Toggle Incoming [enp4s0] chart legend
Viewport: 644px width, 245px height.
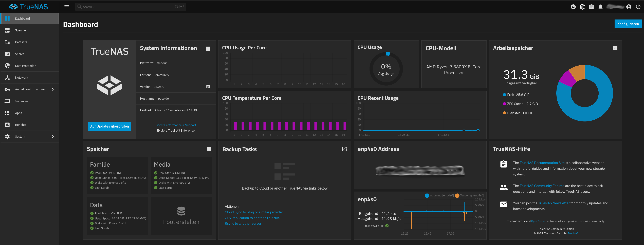(439, 195)
